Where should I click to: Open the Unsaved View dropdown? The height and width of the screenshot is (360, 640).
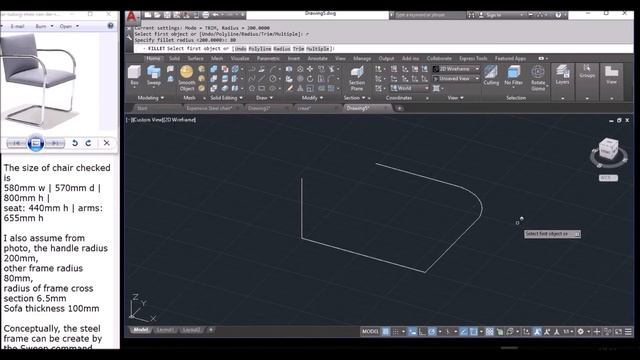[x=456, y=78]
